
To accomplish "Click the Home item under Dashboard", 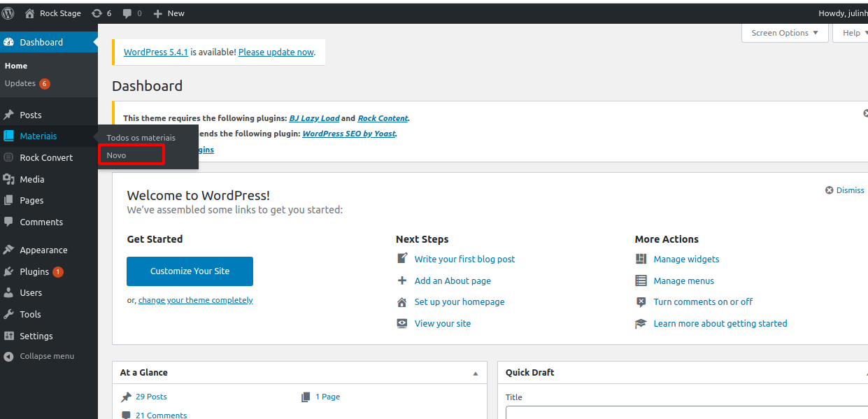I will pos(16,66).
